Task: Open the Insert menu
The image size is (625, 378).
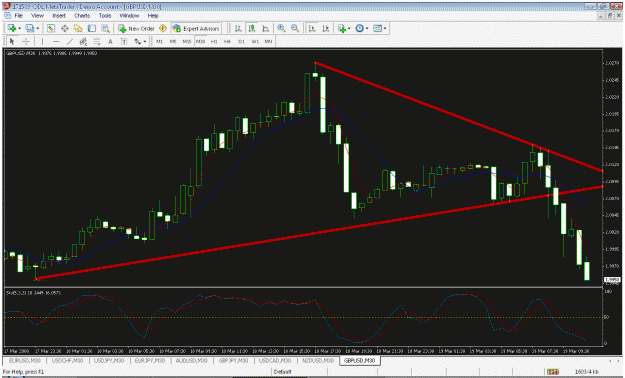Action: coord(59,16)
